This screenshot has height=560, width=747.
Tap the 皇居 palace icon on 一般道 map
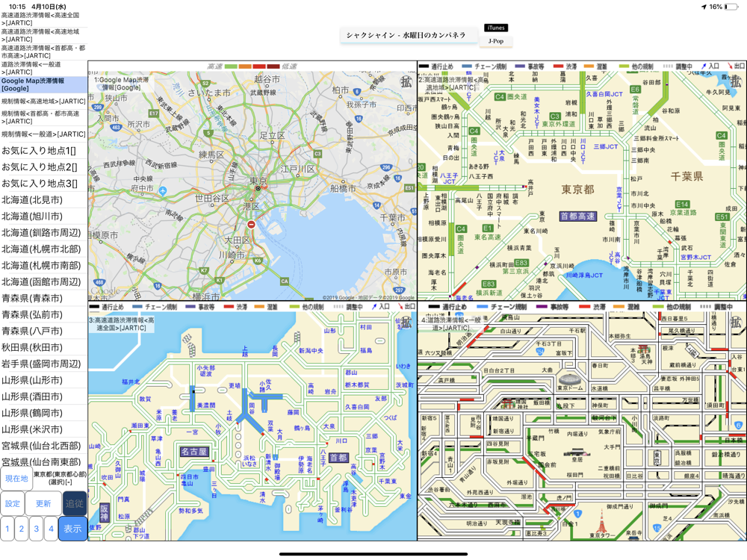577,452
